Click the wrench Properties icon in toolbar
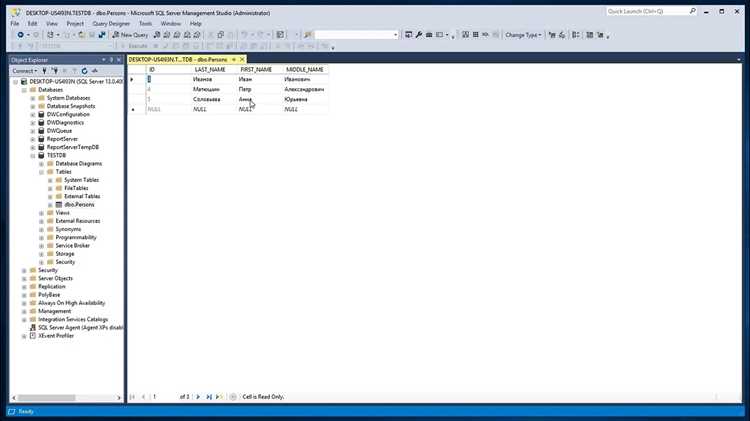Screen dimensions: 750x421 point(419,35)
